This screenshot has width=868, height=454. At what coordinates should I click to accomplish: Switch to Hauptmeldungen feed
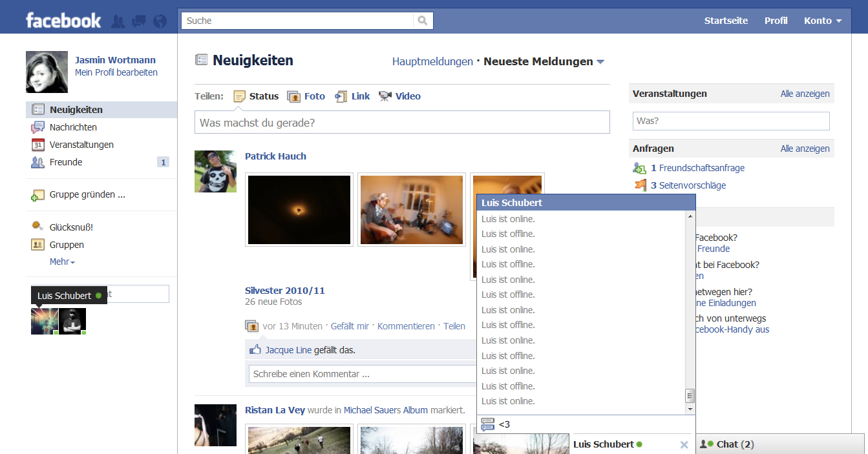tap(432, 61)
